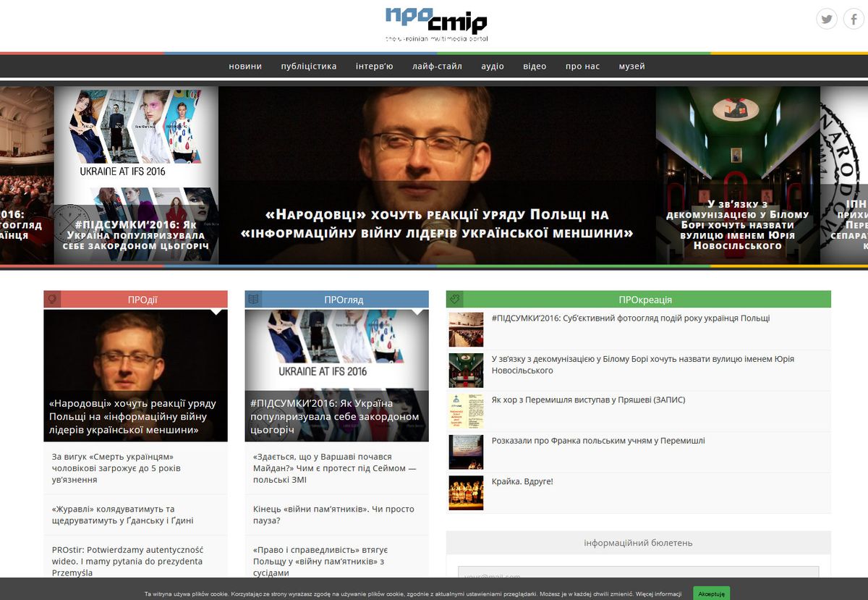
Task: Read the «Смерть українцям» article
Action: point(116,468)
